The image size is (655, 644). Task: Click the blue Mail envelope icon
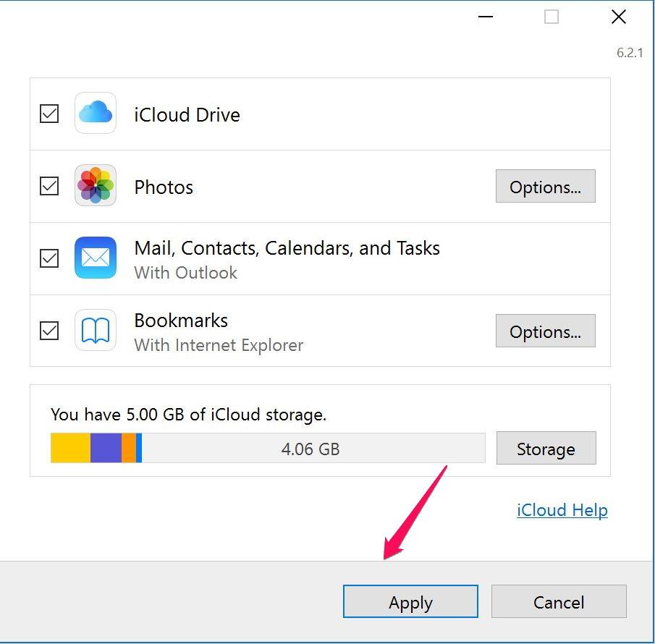pos(96,258)
